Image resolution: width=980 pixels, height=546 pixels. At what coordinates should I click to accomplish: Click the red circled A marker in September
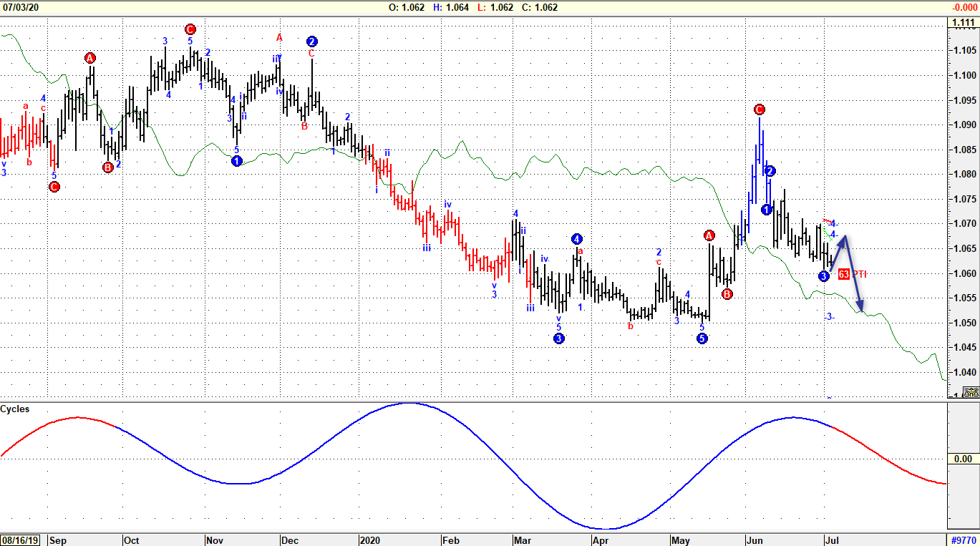pos(89,58)
